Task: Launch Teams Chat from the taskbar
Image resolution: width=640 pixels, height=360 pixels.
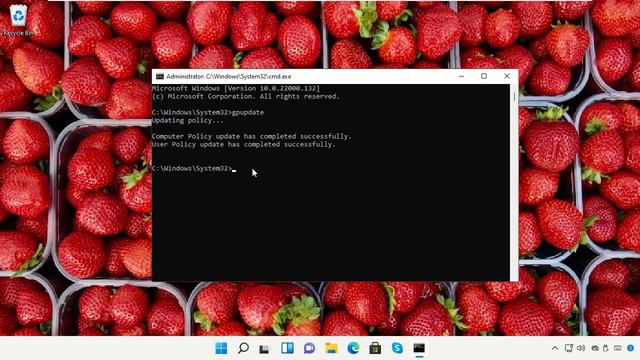Action: [x=309, y=348]
